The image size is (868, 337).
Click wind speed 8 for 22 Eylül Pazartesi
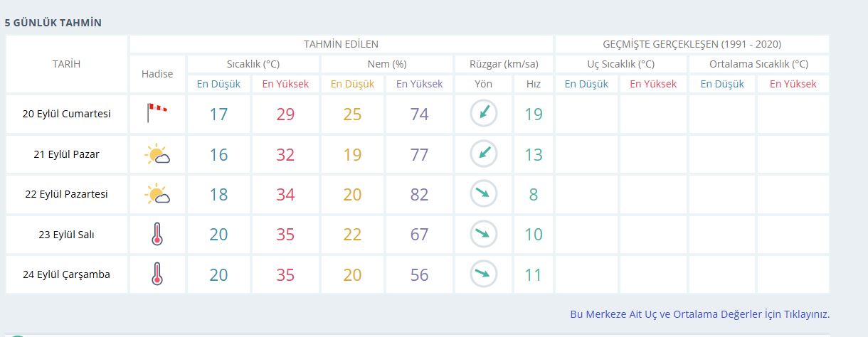click(x=534, y=194)
